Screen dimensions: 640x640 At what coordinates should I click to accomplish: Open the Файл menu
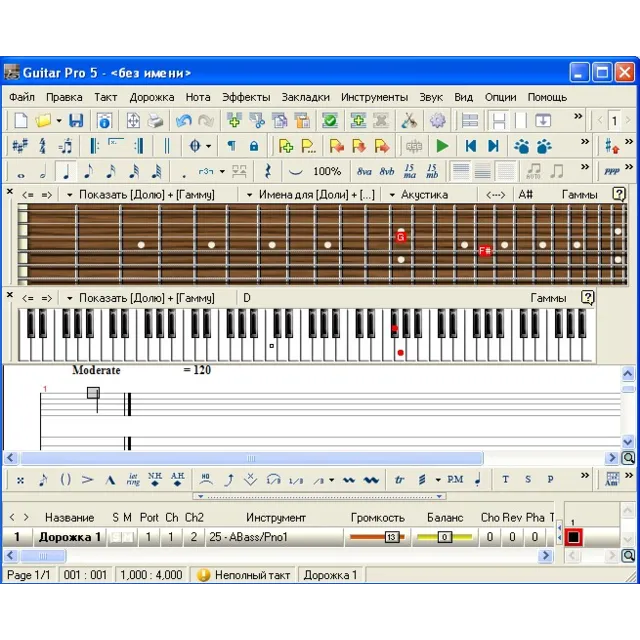[x=22, y=97]
